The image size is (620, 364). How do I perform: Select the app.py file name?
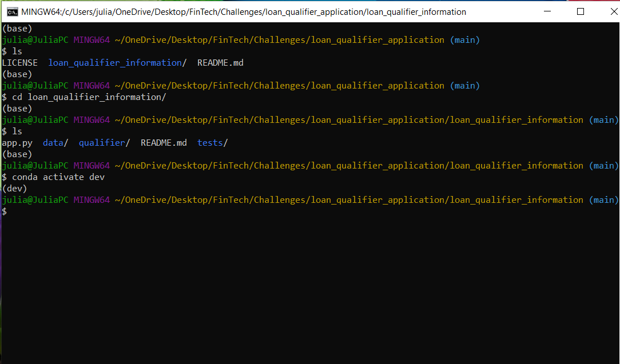tap(17, 142)
